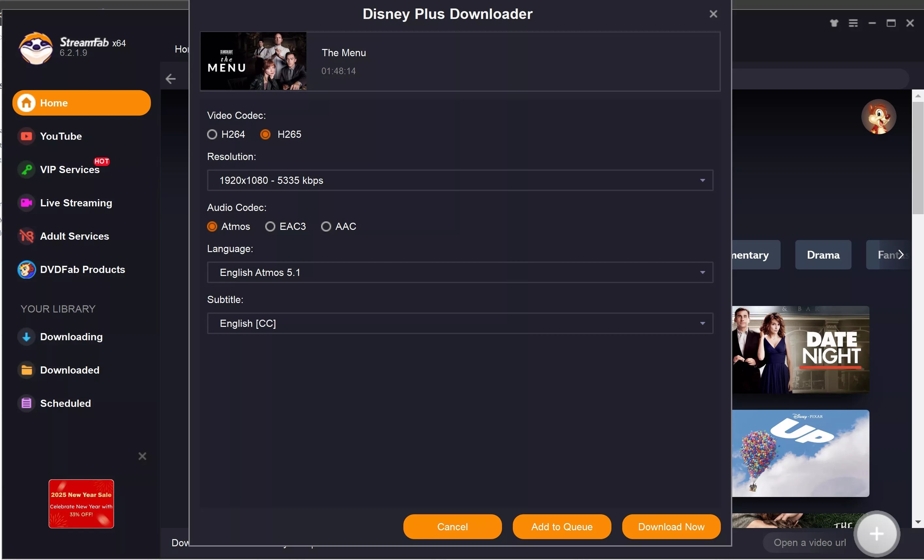The height and width of the screenshot is (560, 924).
Task: Click Add to Queue button
Action: (x=562, y=527)
